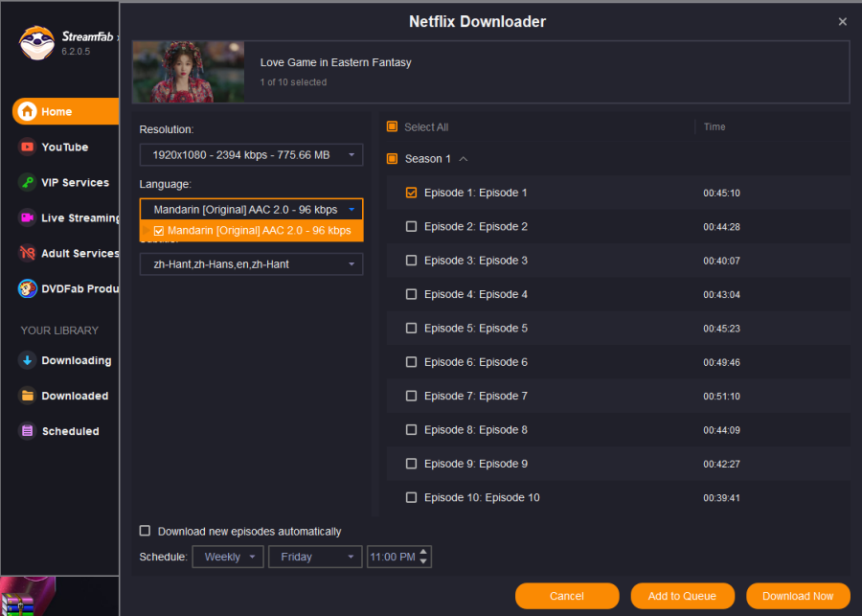Click the Live Streaming camera icon
The image size is (862, 616).
tap(27, 217)
